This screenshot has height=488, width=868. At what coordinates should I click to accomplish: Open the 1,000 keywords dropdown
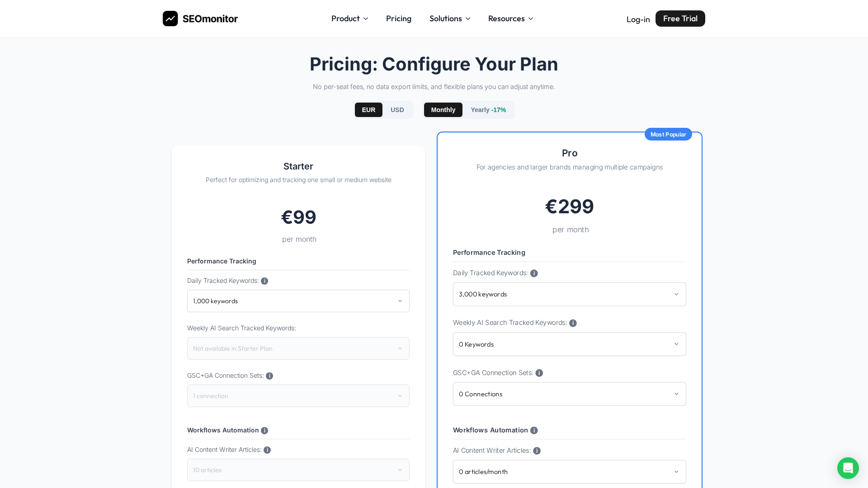298,301
